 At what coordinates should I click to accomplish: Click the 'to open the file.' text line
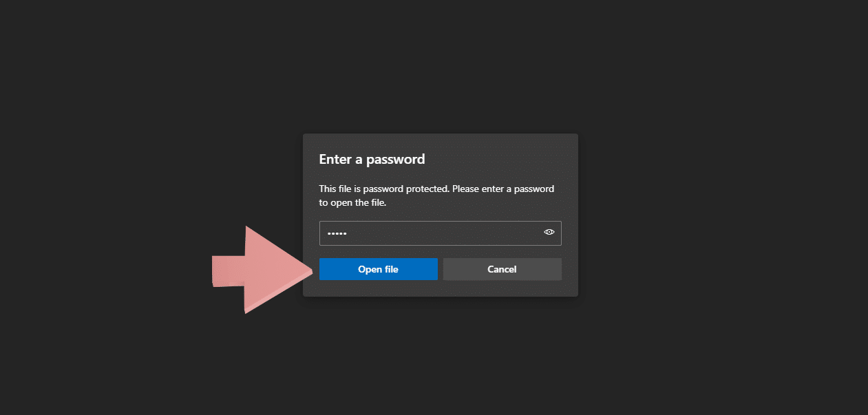353,203
